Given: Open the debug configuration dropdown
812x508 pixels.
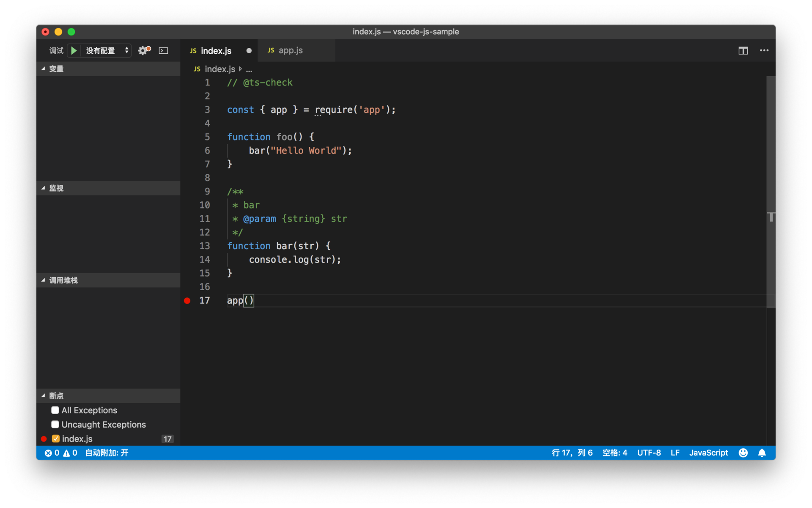Looking at the screenshot, I should coord(107,51).
